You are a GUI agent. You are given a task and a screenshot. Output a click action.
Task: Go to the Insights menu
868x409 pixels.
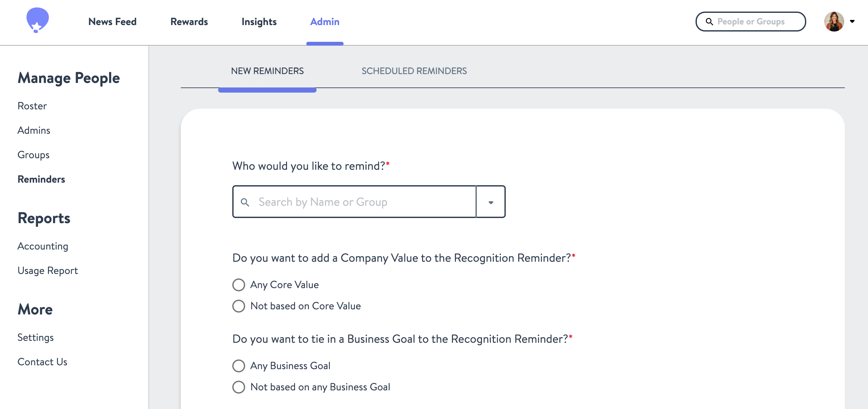click(259, 22)
